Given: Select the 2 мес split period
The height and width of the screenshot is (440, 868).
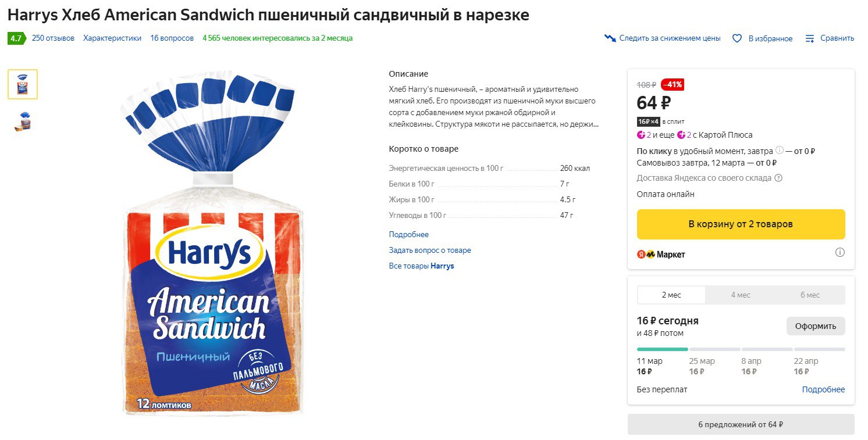Looking at the screenshot, I should coord(671,295).
